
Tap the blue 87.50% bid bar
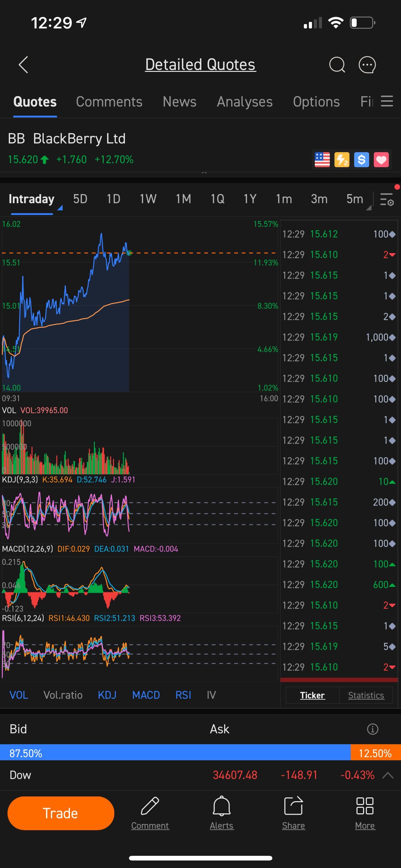pyautogui.click(x=175, y=753)
